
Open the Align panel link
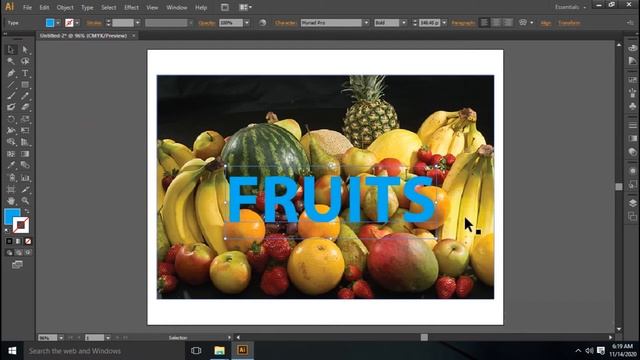[546, 23]
